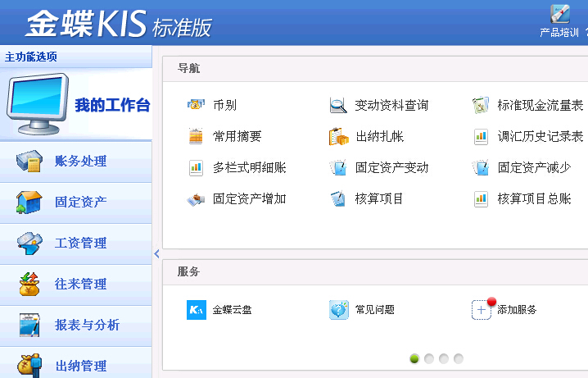Select the second pagination dot

429,358
